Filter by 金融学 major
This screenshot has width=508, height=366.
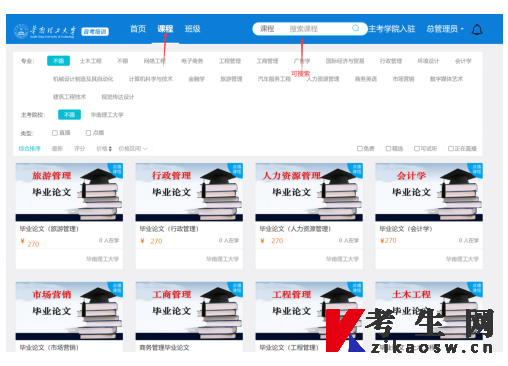(196, 79)
